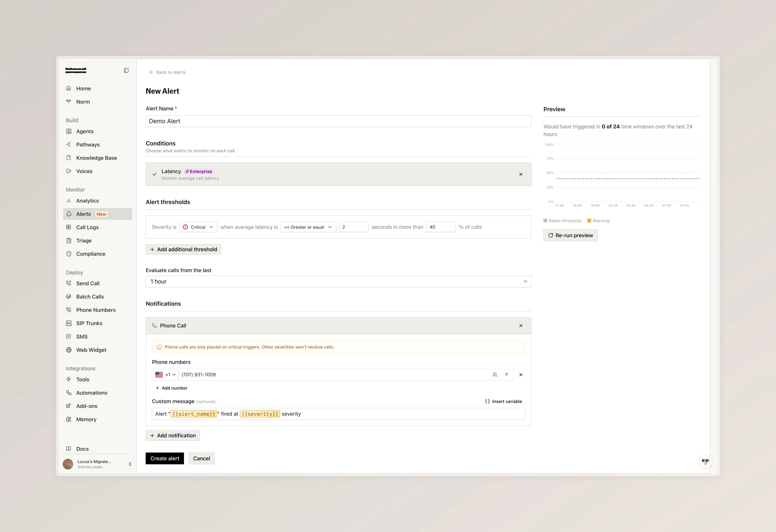This screenshot has height=532, width=776.
Task: Click the {{alert_name}} variable chip
Action: tap(194, 414)
